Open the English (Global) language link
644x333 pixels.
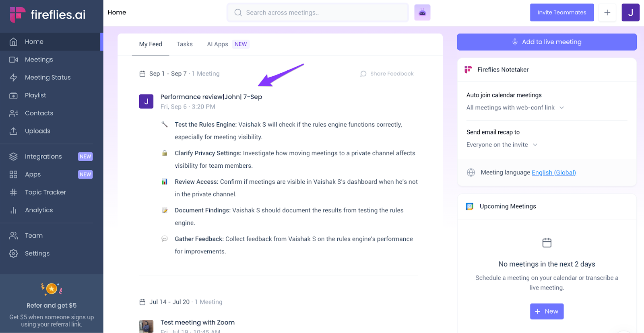(554, 173)
